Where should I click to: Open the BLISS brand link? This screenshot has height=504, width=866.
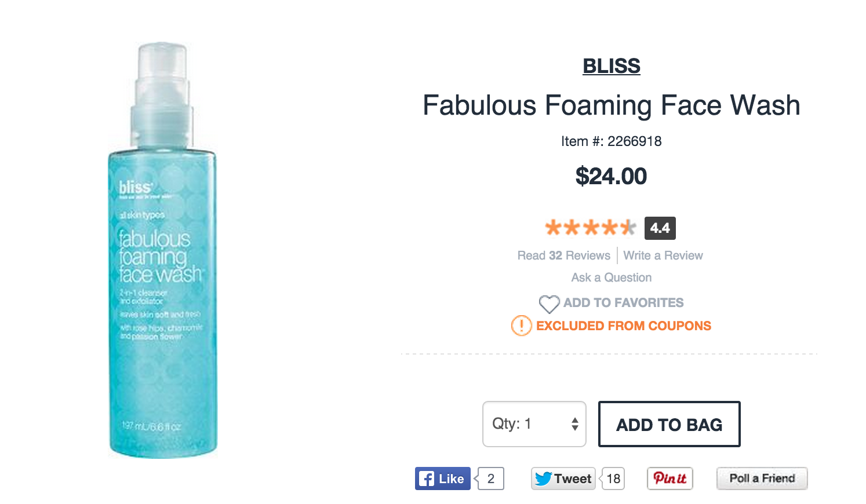point(611,66)
